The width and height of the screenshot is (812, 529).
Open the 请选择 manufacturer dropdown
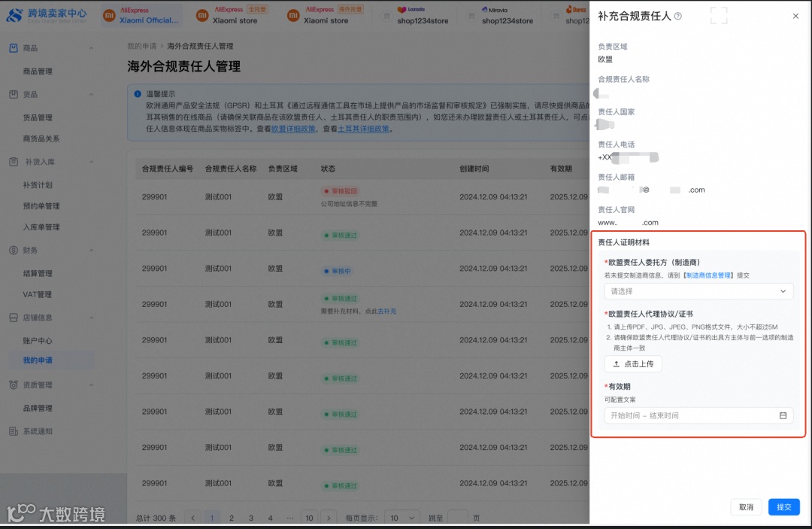[x=698, y=291]
